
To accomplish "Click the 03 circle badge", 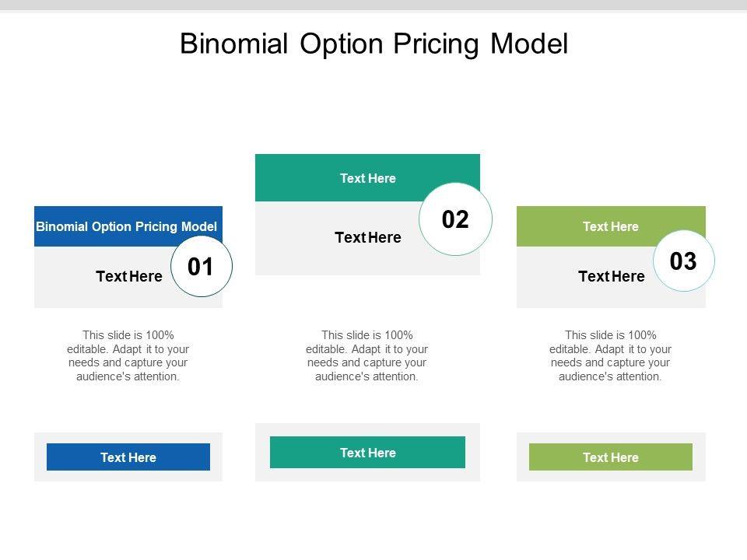I will [x=682, y=262].
